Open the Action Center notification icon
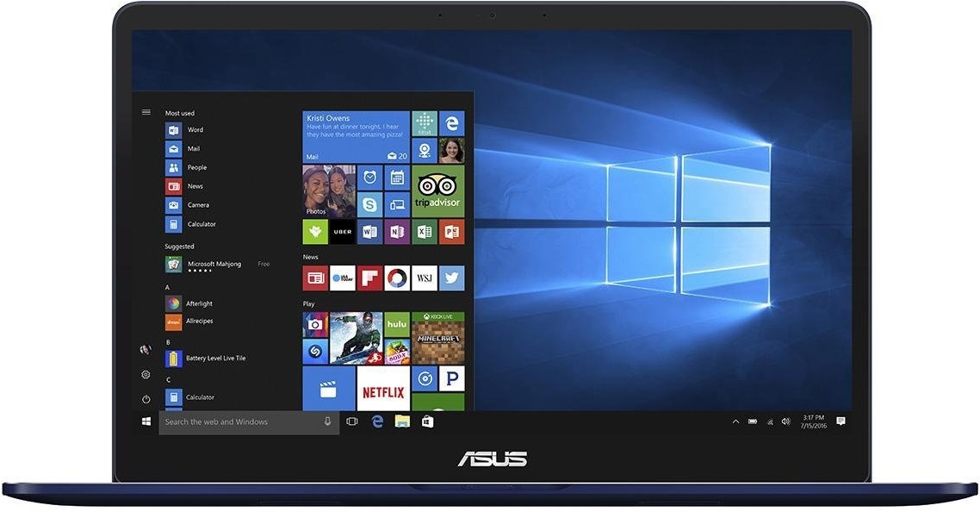Image resolution: width=980 pixels, height=512 pixels. (840, 421)
